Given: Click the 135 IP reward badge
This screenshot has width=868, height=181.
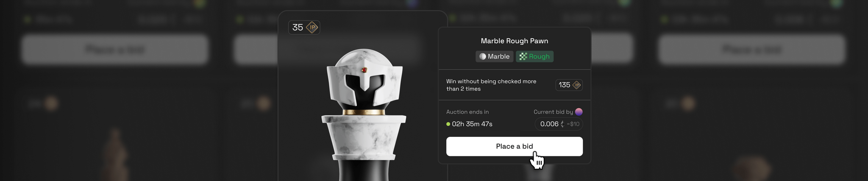Looking at the screenshot, I should pos(569,85).
